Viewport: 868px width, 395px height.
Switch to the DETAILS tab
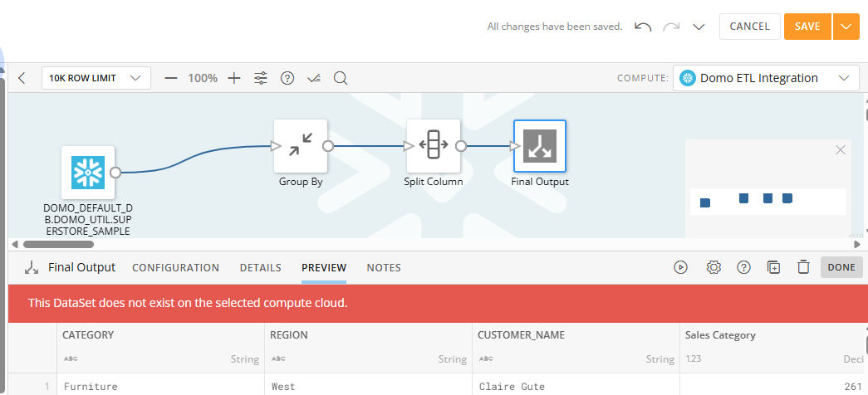tap(260, 268)
